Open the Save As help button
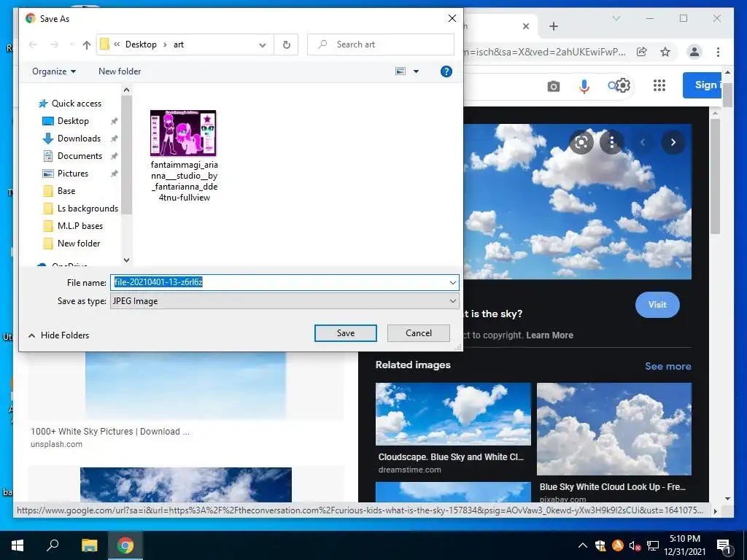747x560 pixels. [446, 71]
